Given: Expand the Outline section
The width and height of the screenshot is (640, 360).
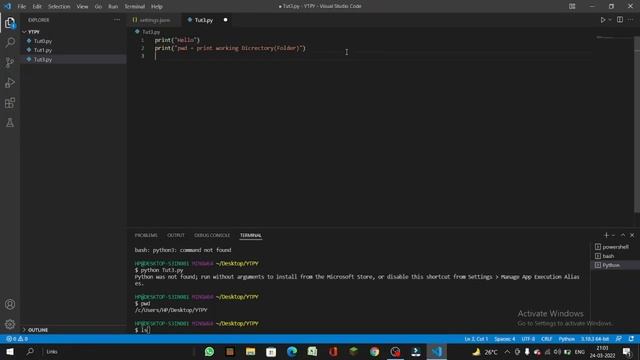Looking at the screenshot, I should point(38,330).
